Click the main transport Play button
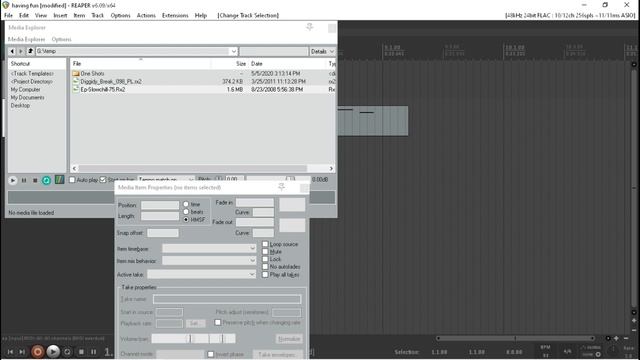Screen dimensions: 640x360 tap(53, 351)
